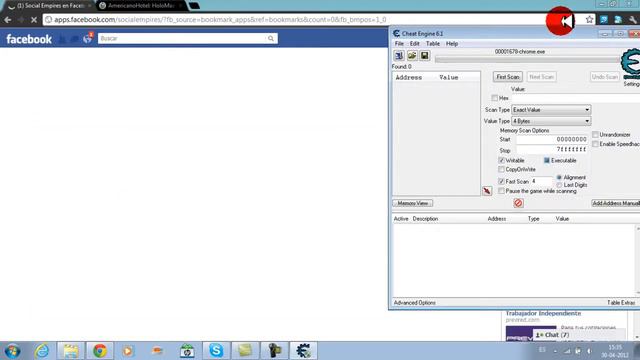Open the HP taskbar icon
Image resolution: width=640 pixels, height=360 pixels.
tap(187, 351)
